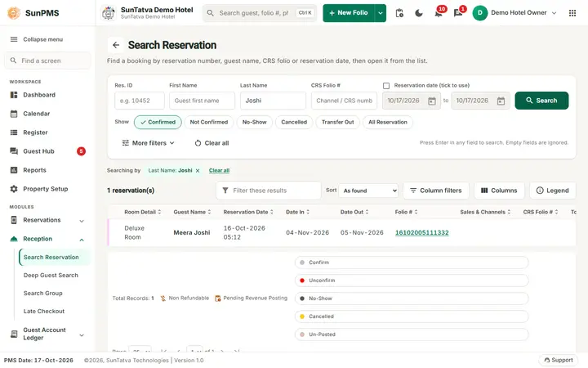The image size is (588, 368).
Task: Sort by Folio # column arrows
Action: 416,212
